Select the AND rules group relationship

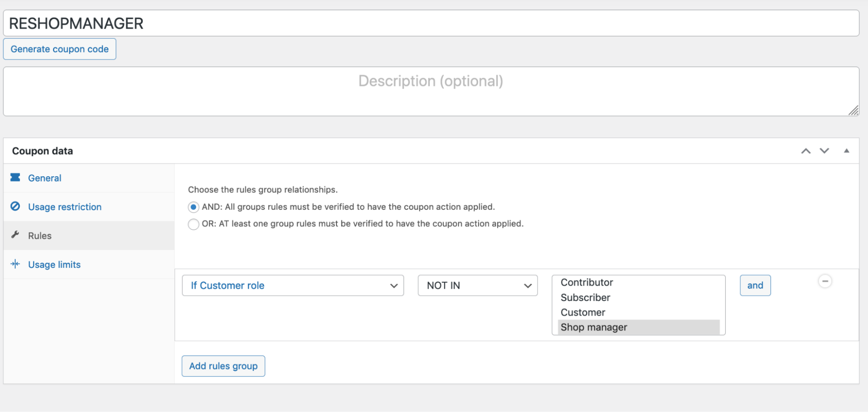click(x=193, y=207)
